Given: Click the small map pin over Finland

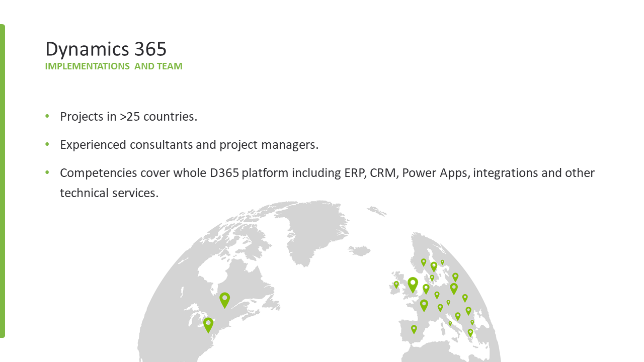Looking at the screenshot, I should 442,262.
